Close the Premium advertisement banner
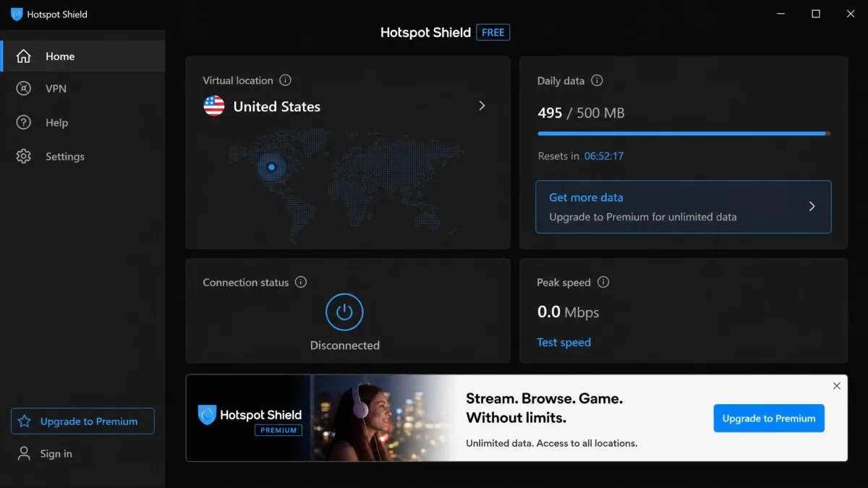 point(837,386)
